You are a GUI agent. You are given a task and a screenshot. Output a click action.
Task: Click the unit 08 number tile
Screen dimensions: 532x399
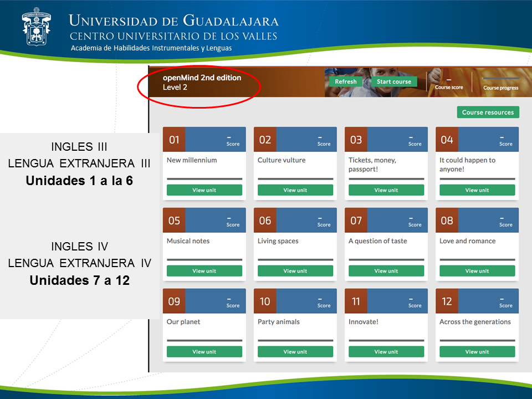tap(447, 220)
